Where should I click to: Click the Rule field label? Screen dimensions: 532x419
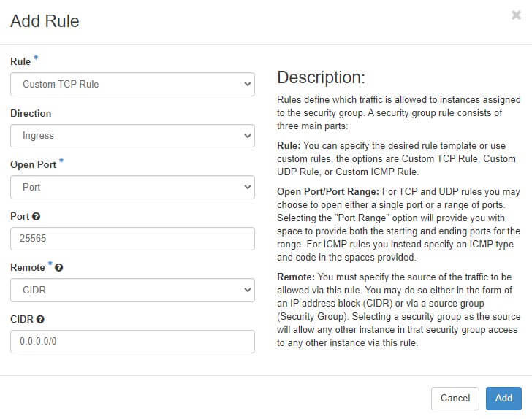pyautogui.click(x=20, y=62)
